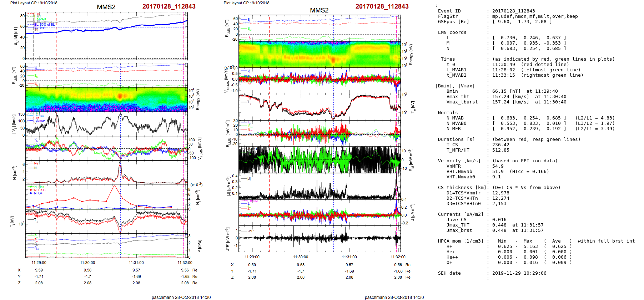Click the |Vi| [km/s] ion speed panel

106,124
